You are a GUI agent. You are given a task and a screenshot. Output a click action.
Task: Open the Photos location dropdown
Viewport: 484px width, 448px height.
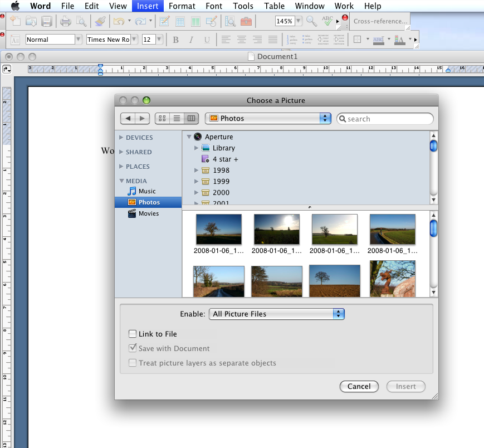pyautogui.click(x=268, y=118)
